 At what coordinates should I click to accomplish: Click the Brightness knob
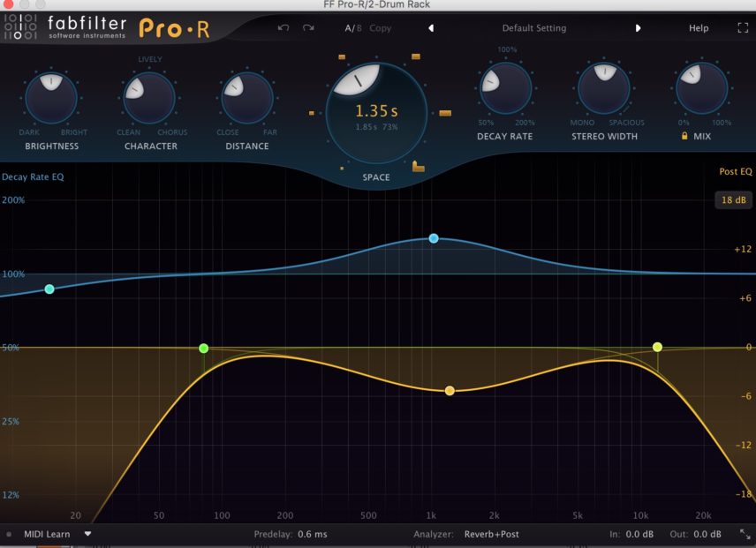click(51, 98)
